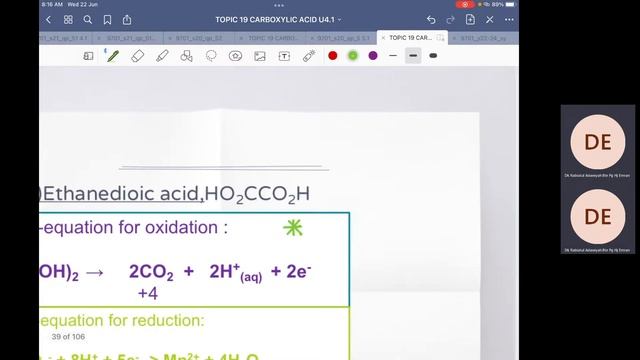Select the Shapes tool

[x=187, y=56]
